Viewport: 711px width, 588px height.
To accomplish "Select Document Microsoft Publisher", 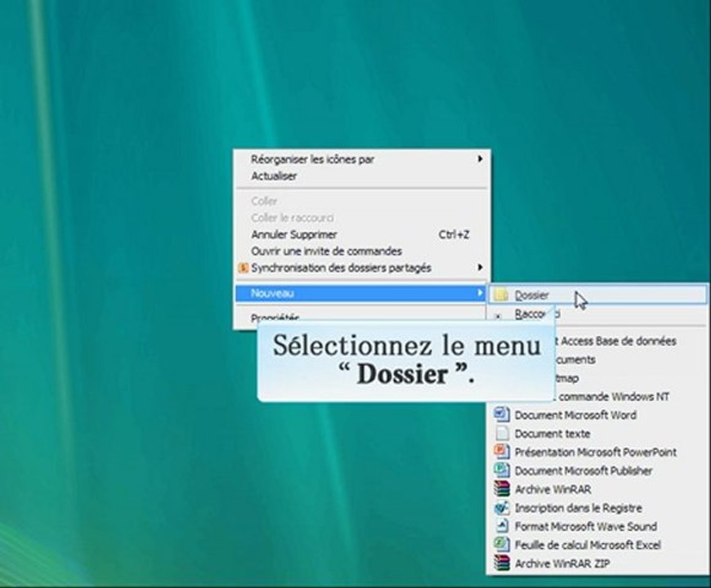I will [597, 470].
